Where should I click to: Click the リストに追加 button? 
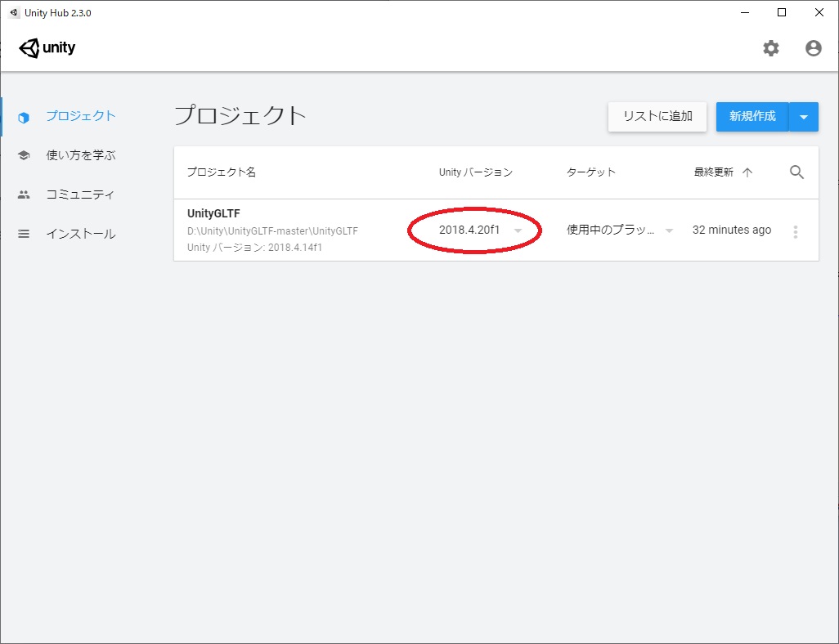[657, 117]
